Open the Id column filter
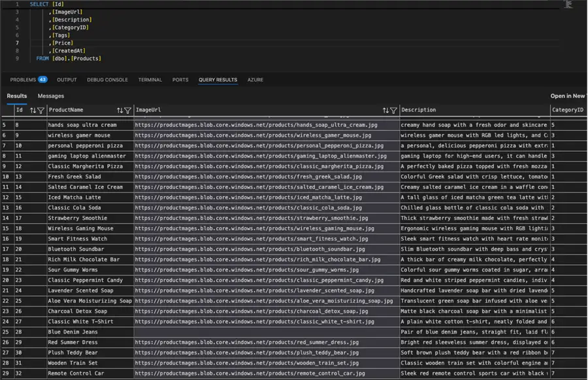The image size is (588, 380). [41, 111]
